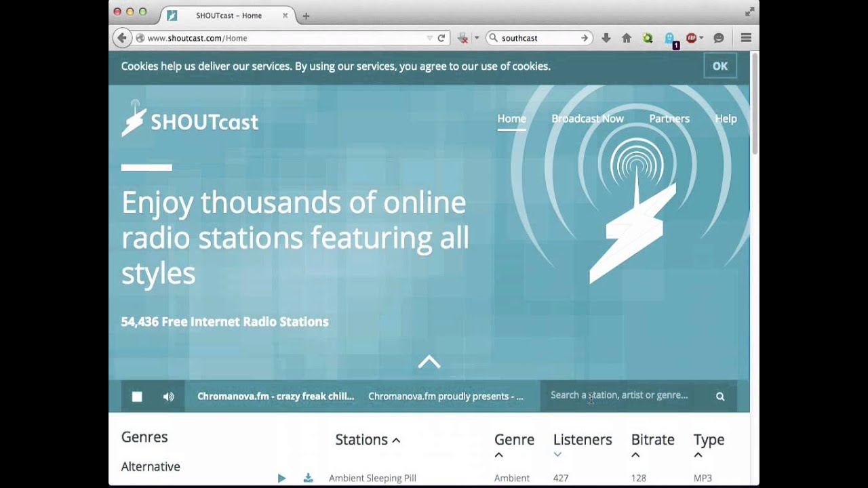Open the Firefox hamburger menu

pyautogui.click(x=746, y=38)
